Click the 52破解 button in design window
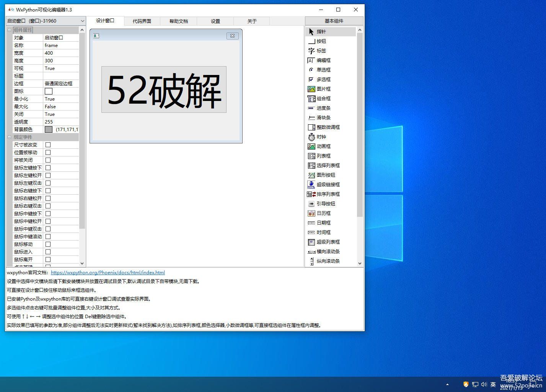546x392 pixels. click(164, 89)
